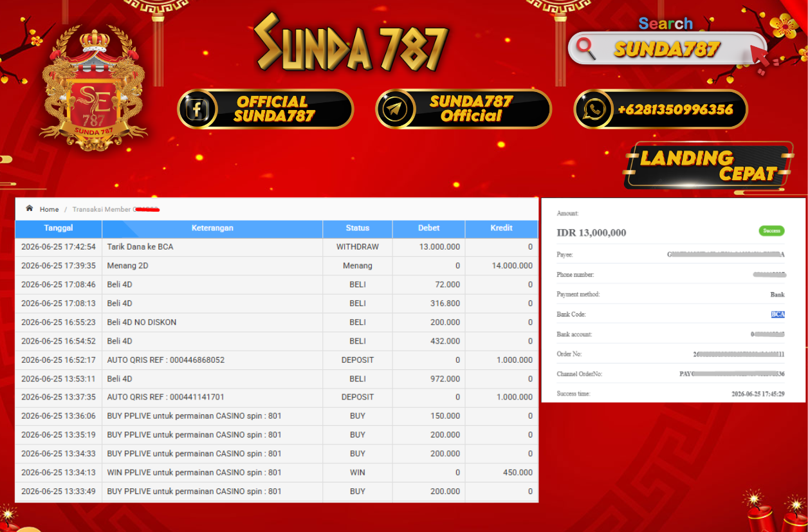
Task: Click the magnifier icon in search bar
Action: [x=586, y=48]
